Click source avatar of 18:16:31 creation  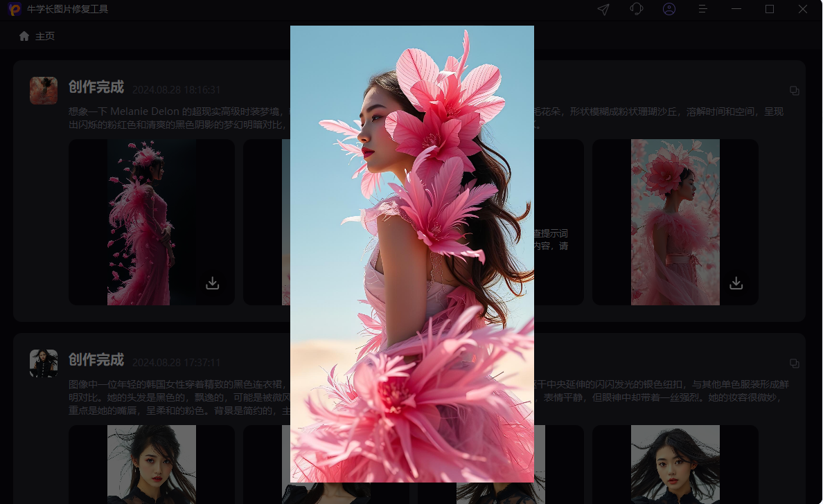click(44, 90)
